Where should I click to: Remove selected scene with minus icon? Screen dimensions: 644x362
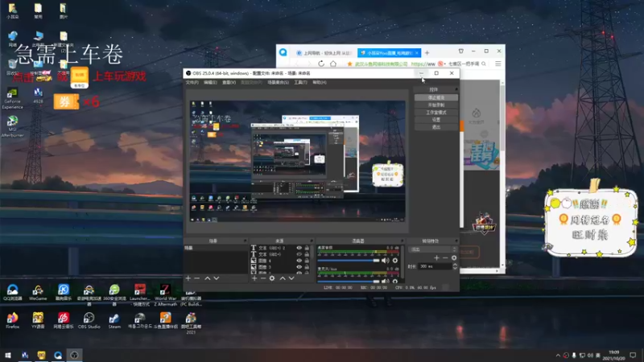pos(196,278)
